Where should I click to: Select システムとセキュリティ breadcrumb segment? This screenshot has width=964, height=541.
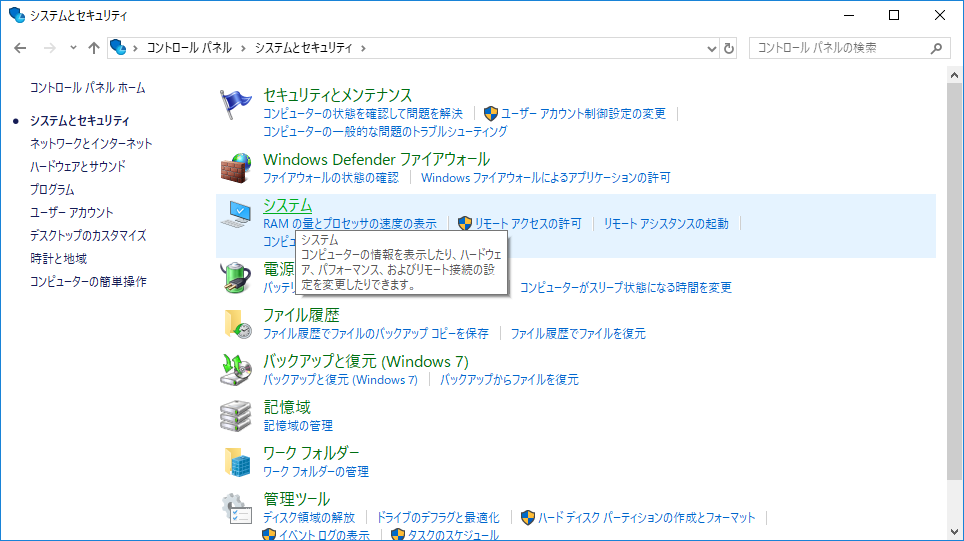tap(303, 48)
